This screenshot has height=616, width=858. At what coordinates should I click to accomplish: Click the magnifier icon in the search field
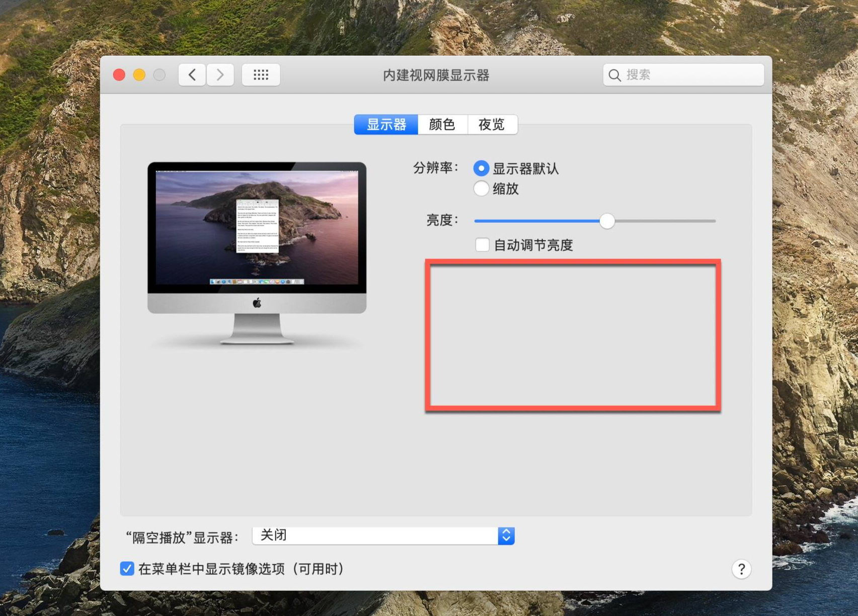614,74
